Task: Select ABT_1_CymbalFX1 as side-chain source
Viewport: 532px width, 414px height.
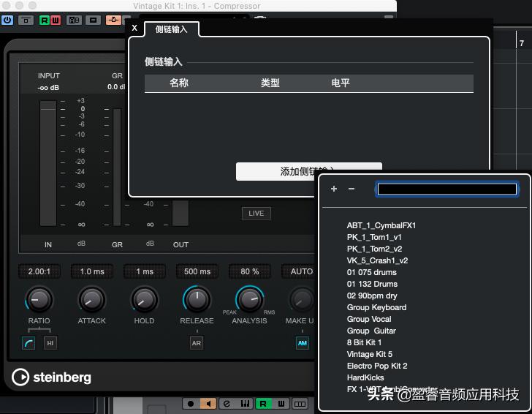Action: (381, 225)
